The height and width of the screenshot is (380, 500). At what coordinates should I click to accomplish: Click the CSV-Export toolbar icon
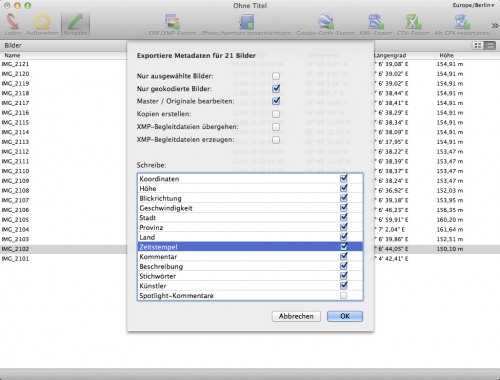pos(413,24)
